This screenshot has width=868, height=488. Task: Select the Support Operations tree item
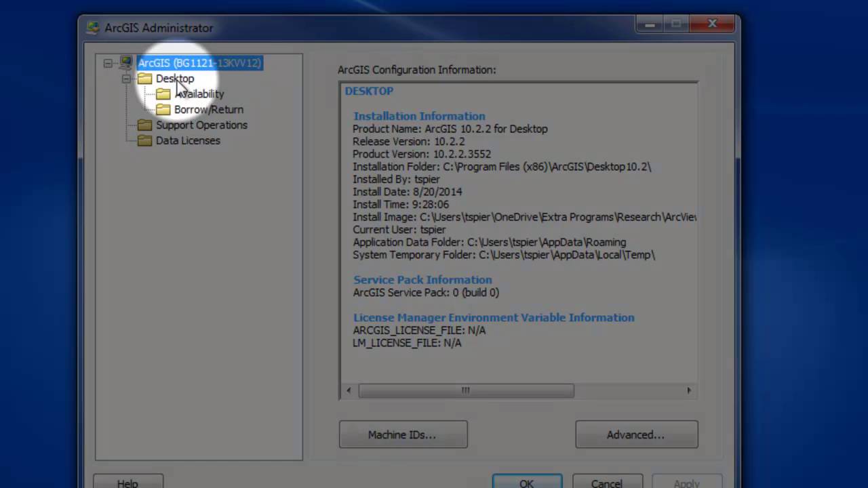coord(201,125)
